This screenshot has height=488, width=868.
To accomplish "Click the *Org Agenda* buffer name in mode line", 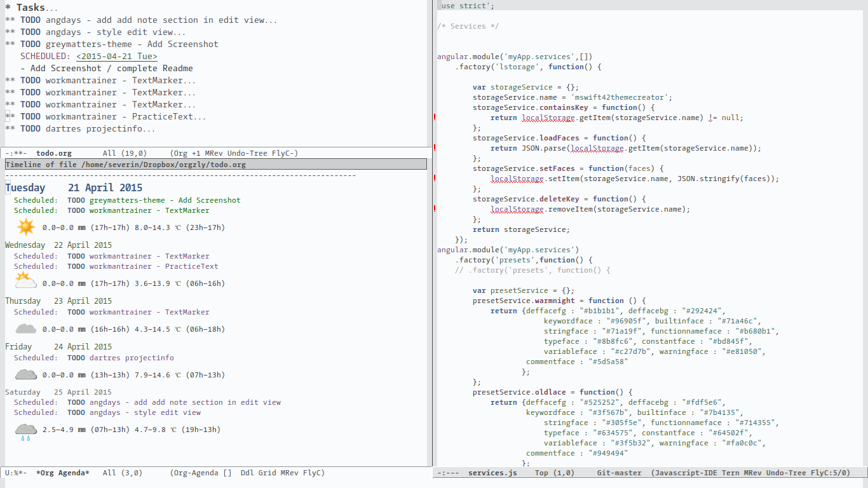I will coord(63,473).
